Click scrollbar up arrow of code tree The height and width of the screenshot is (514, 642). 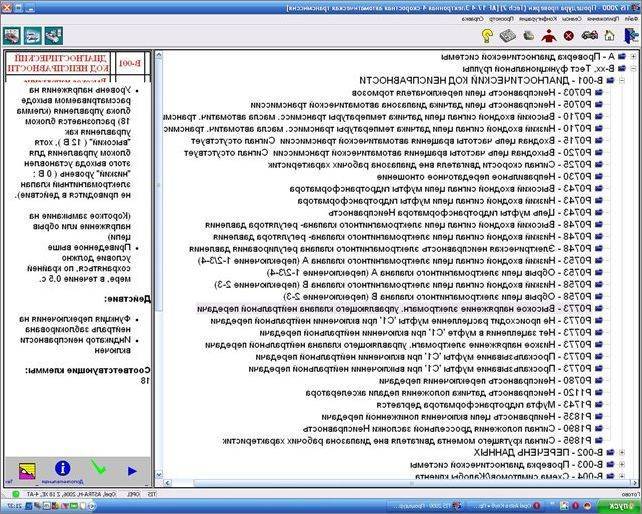pyautogui.click(x=159, y=54)
